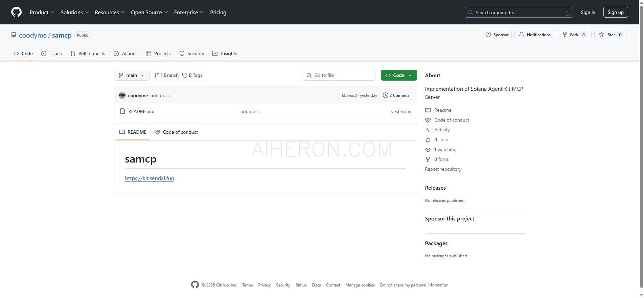Click the Notifications bell button

tap(534, 35)
